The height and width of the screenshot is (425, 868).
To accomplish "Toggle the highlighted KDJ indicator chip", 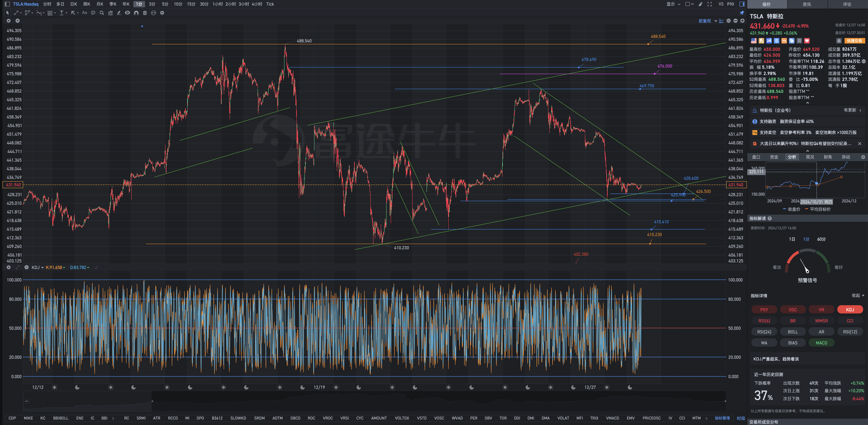I will (x=850, y=310).
